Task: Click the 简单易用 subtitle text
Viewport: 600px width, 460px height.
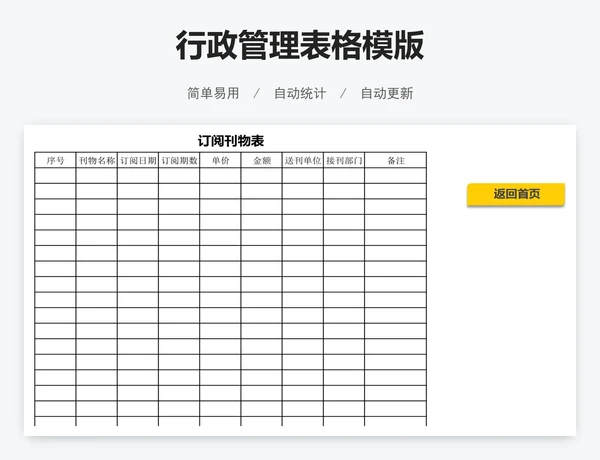Action: click(x=213, y=93)
